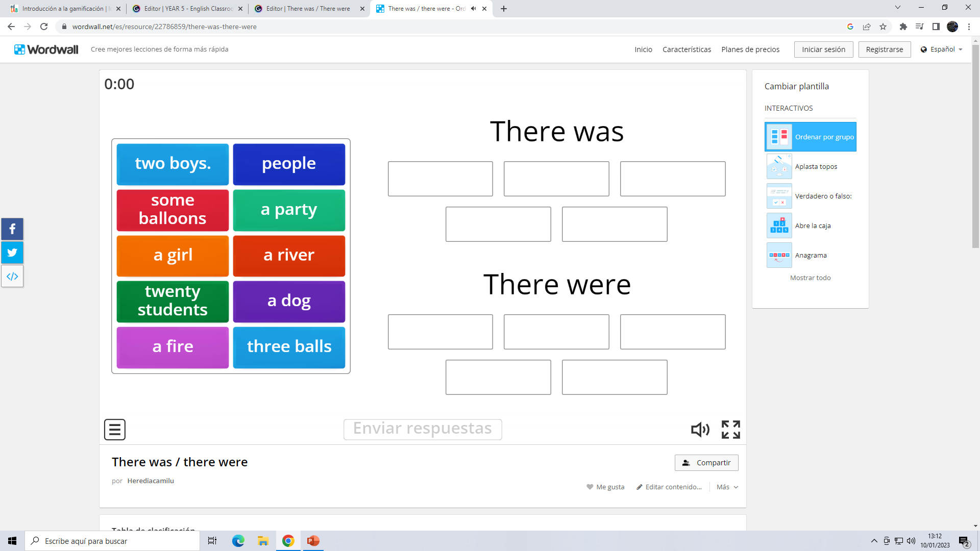Open the embed code panel
Viewport: 980px width, 551px height.
12,275
